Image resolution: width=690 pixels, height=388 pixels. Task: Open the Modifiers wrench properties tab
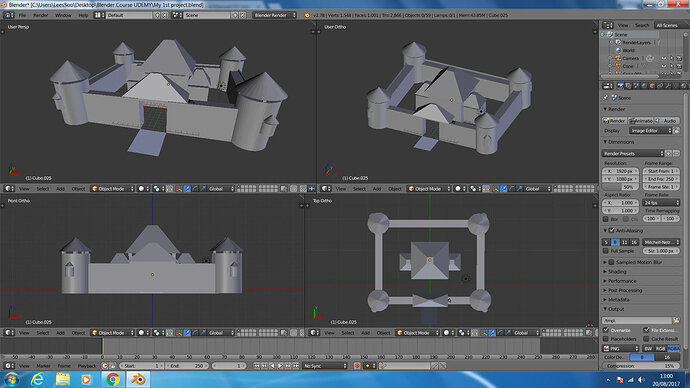668,86
